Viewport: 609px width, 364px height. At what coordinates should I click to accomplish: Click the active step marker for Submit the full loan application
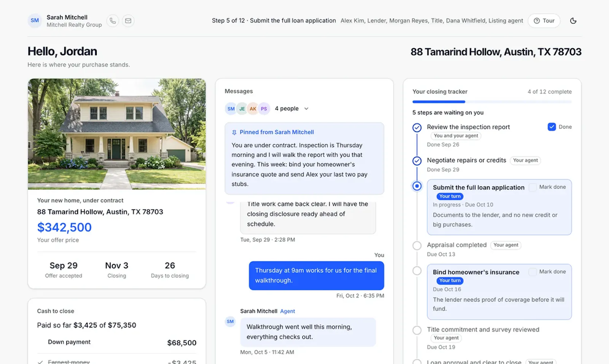(x=417, y=186)
